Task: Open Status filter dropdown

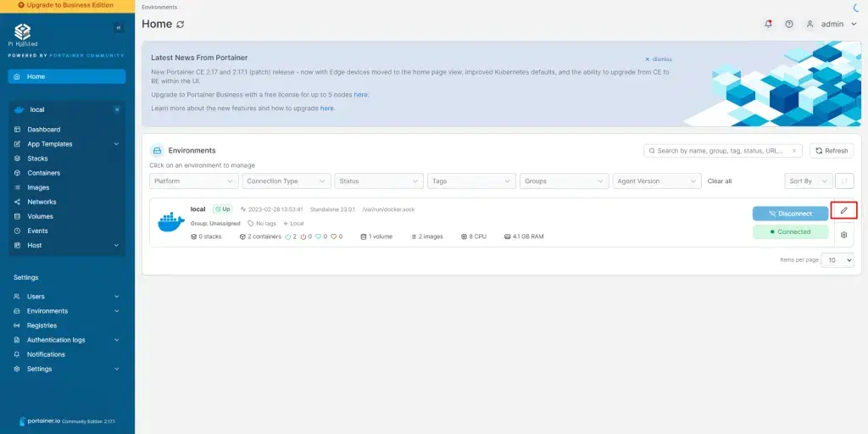Action: (379, 181)
